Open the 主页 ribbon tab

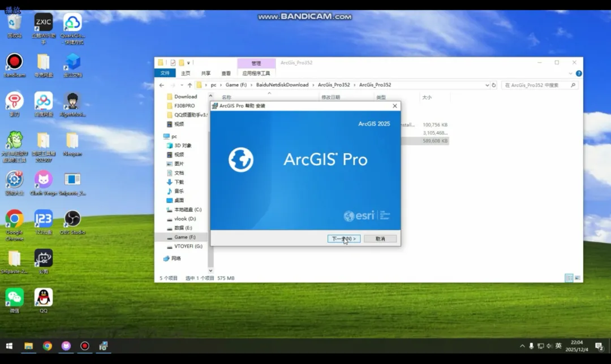pyautogui.click(x=186, y=73)
